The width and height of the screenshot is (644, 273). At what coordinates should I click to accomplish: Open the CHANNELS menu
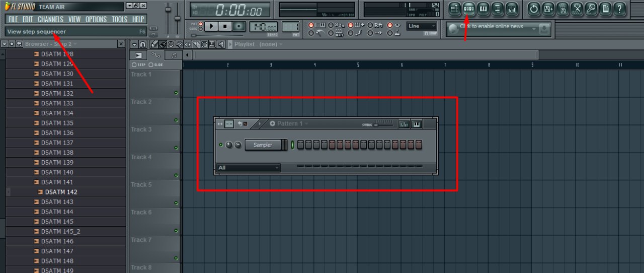coord(50,19)
